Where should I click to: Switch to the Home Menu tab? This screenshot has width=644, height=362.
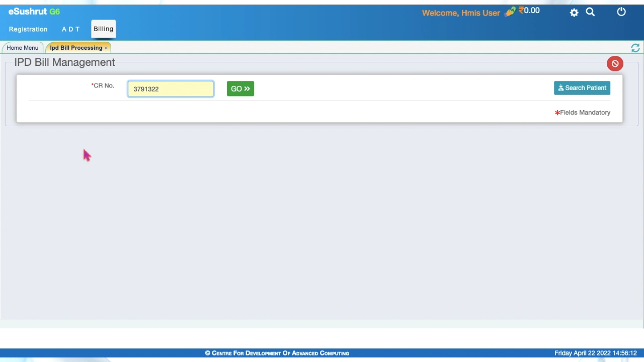coord(22,48)
